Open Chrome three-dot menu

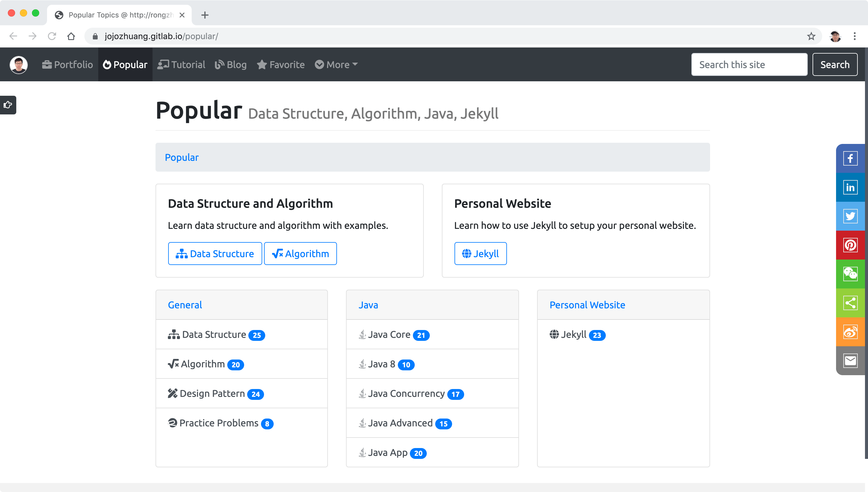[854, 36]
